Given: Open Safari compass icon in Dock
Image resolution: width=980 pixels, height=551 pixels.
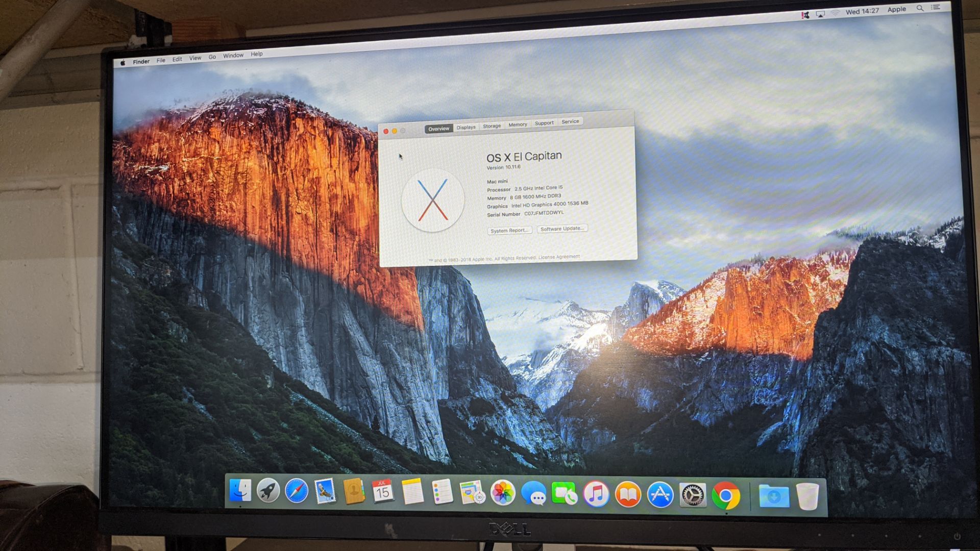Looking at the screenshot, I should coord(297,491).
